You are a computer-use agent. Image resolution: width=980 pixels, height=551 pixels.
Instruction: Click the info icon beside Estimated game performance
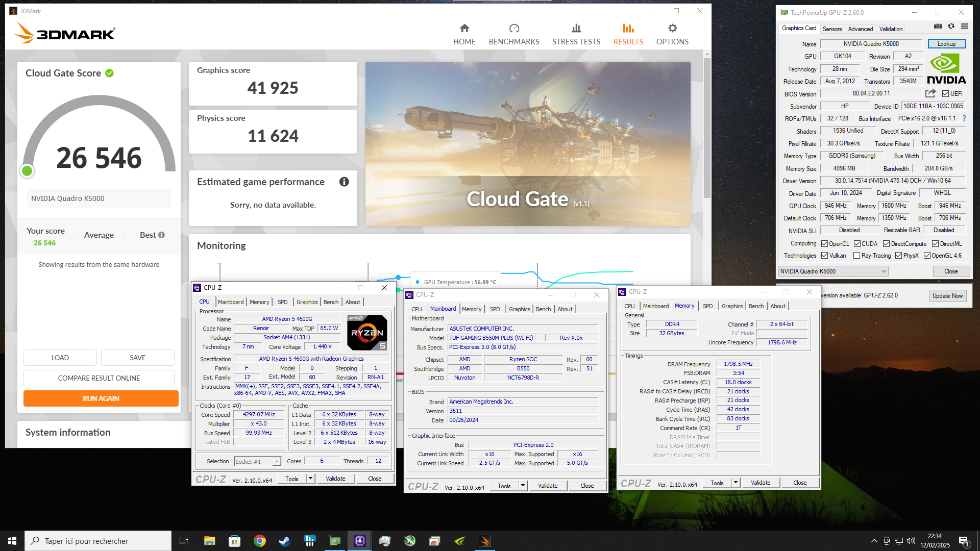click(x=344, y=182)
